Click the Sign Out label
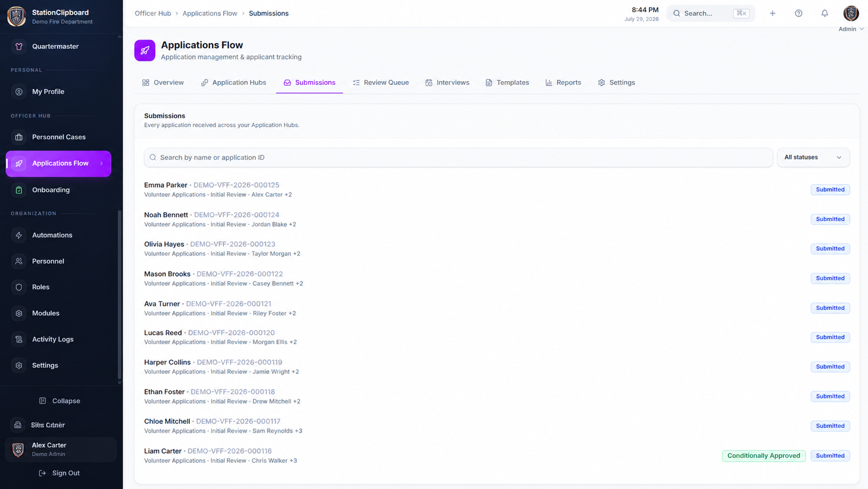Image resolution: width=868 pixels, height=489 pixels. click(x=66, y=473)
